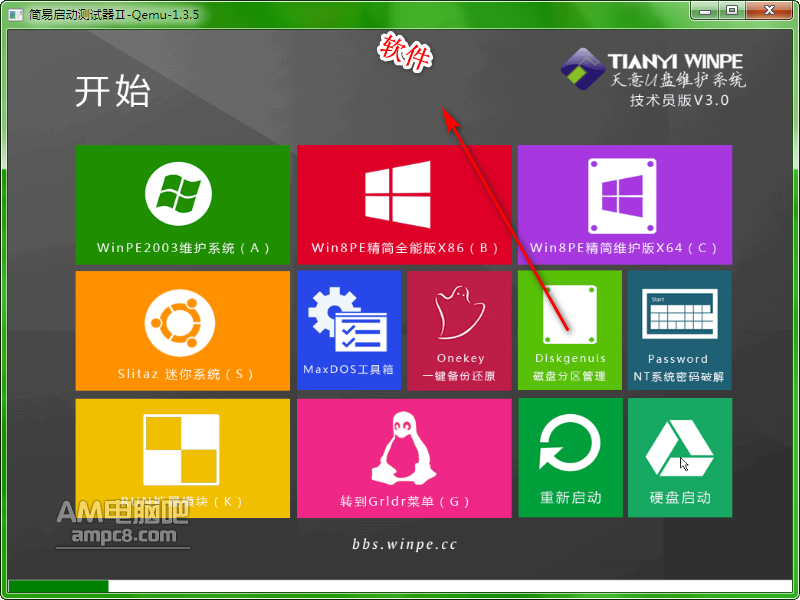Start Win8PE X64 maintenance edition tile (C)

625,205
